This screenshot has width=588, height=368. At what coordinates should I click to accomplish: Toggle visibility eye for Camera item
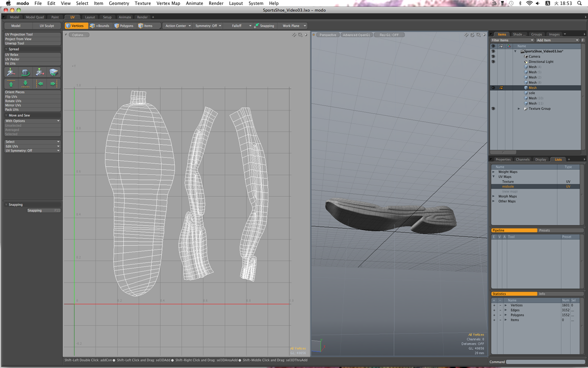(x=493, y=56)
